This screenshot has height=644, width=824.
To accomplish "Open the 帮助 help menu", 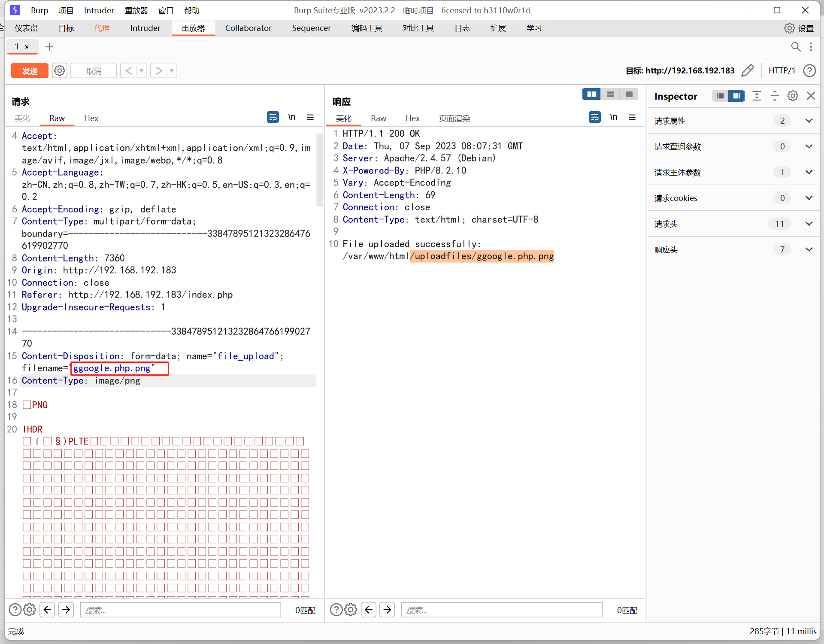I will point(192,10).
